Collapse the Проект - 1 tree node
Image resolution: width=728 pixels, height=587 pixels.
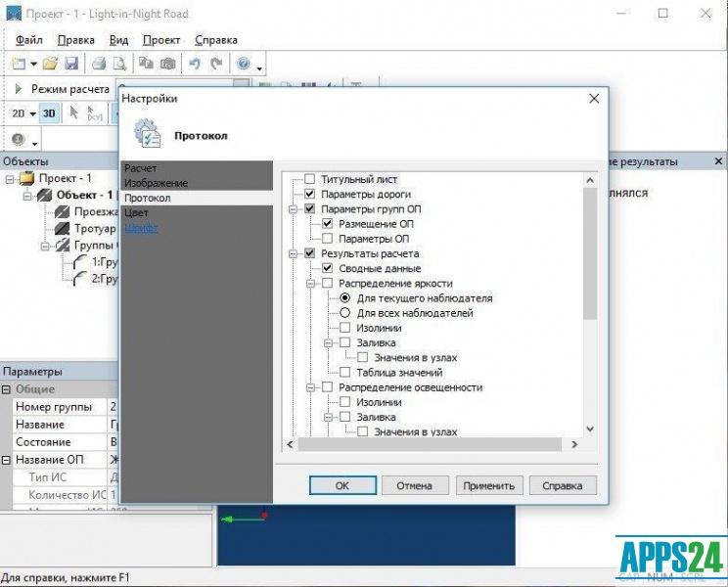pos(11,179)
